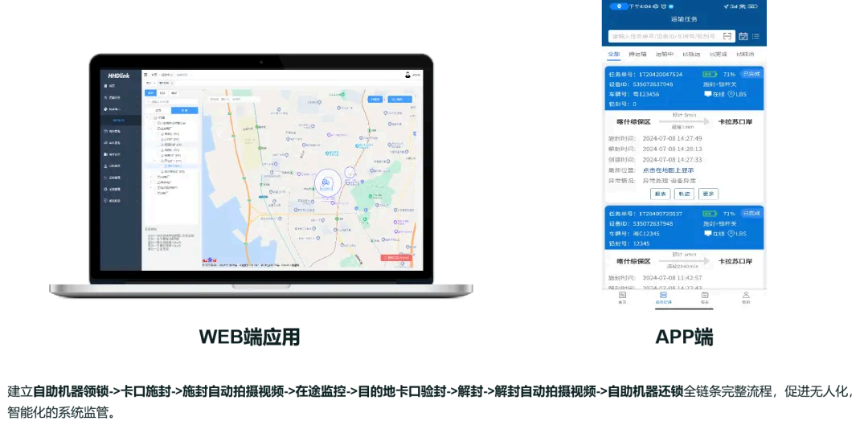Select the blue right segment of the tree filter toggle
Image resolution: width=868 pixels, height=425 pixels.
coord(185,110)
